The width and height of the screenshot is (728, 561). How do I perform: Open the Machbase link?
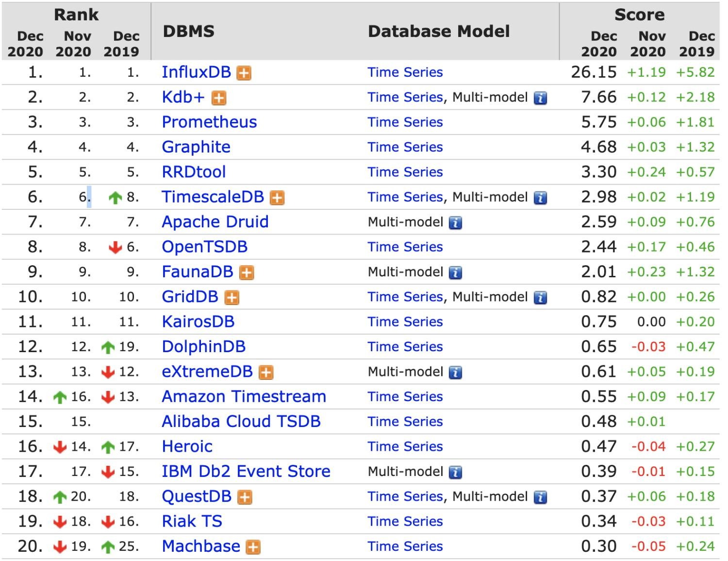(x=201, y=546)
